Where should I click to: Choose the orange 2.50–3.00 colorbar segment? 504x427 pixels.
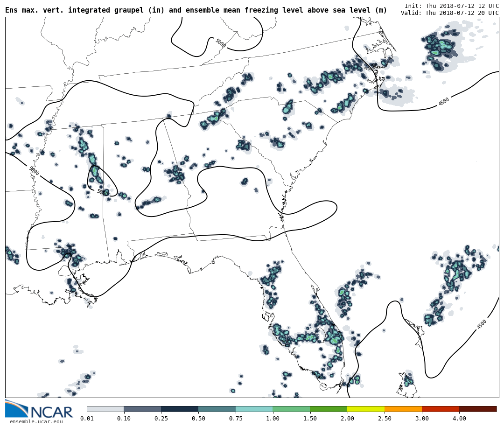[x=403, y=409]
